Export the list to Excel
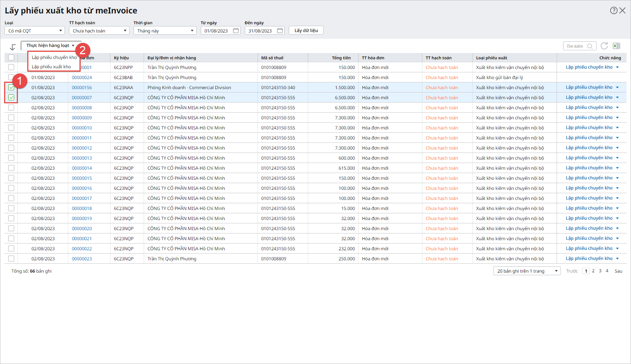This screenshot has height=364, width=631. point(616,46)
